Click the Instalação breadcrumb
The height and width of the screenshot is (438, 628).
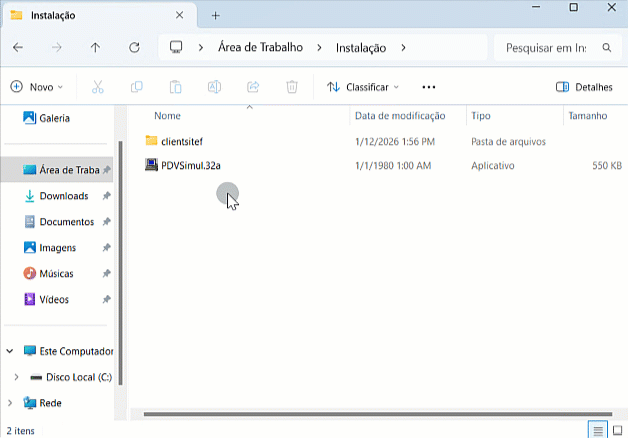pyautogui.click(x=361, y=48)
